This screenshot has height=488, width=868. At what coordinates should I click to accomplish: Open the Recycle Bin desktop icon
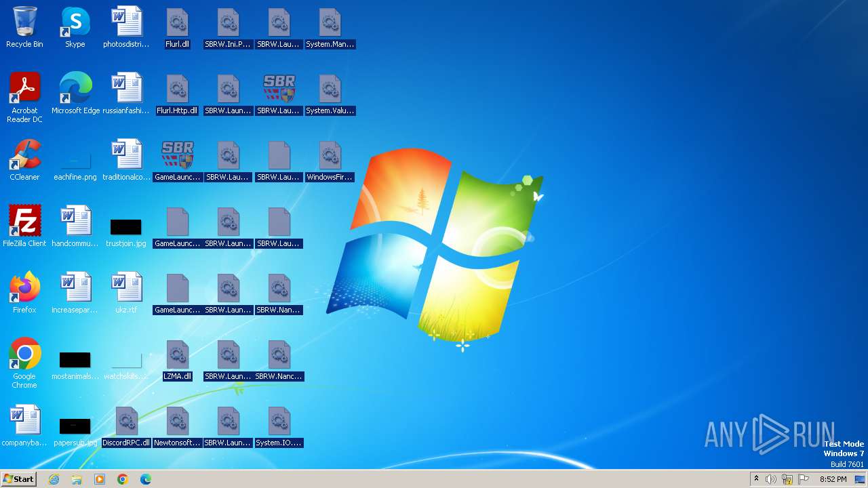24,28
